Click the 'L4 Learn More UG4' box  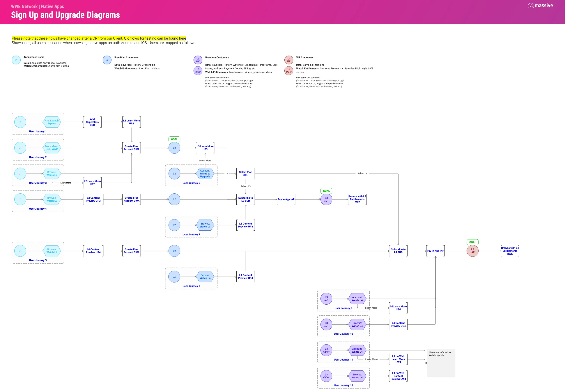(x=398, y=308)
